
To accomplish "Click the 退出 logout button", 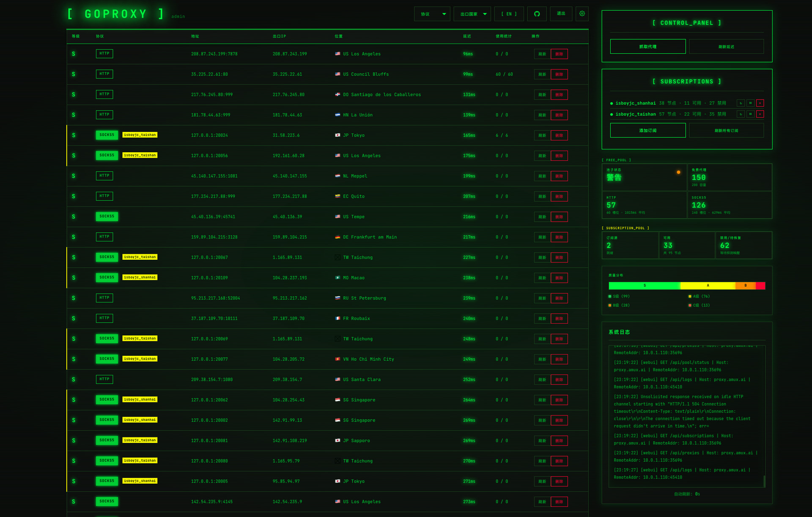I will click(x=561, y=14).
